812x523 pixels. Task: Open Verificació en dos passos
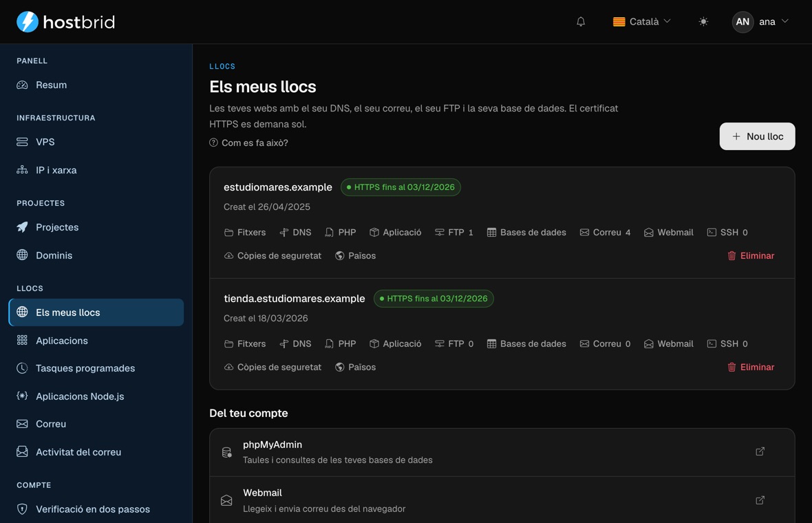[x=96, y=509]
